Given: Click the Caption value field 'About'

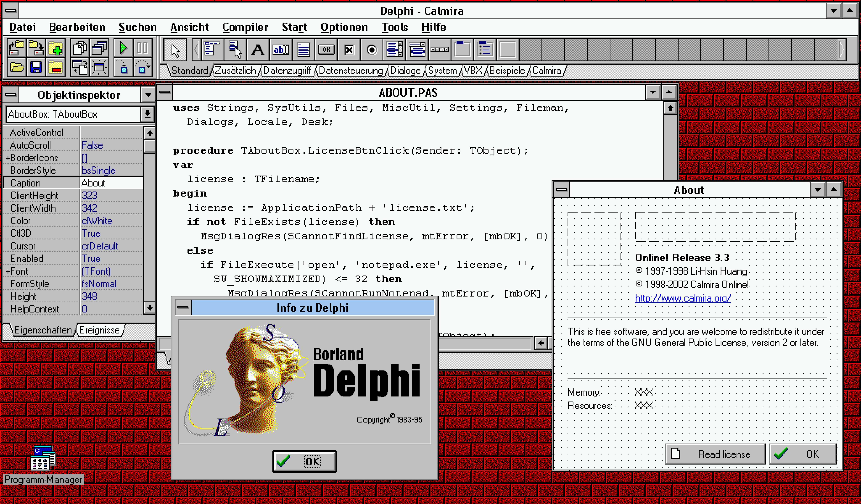Looking at the screenshot, I should pyautogui.click(x=111, y=183).
